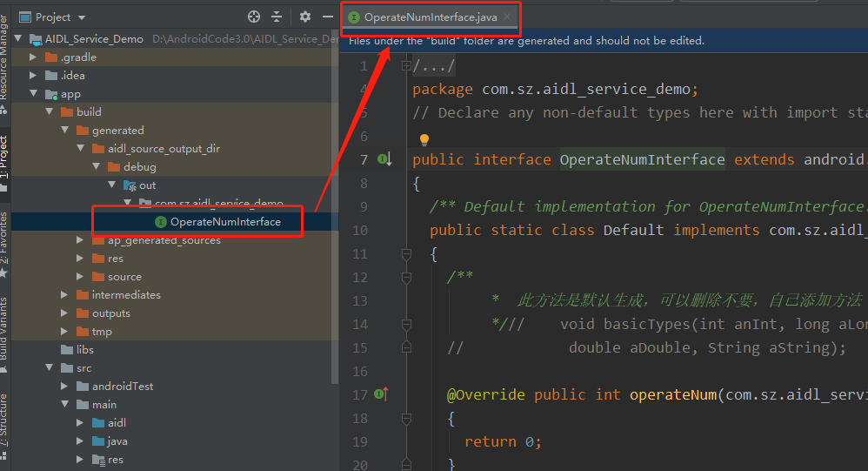The height and width of the screenshot is (471, 868).
Task: Expand the .gradle folder
Action: pyautogui.click(x=33, y=57)
